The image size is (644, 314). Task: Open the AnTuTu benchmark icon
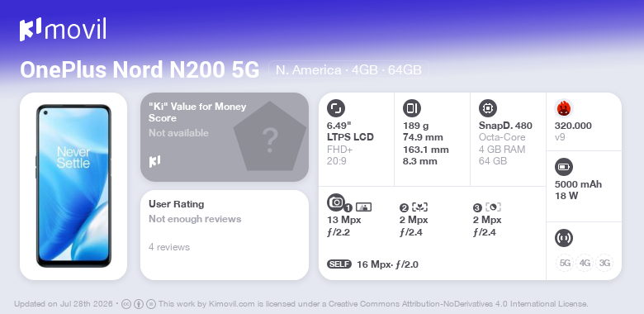[564, 108]
